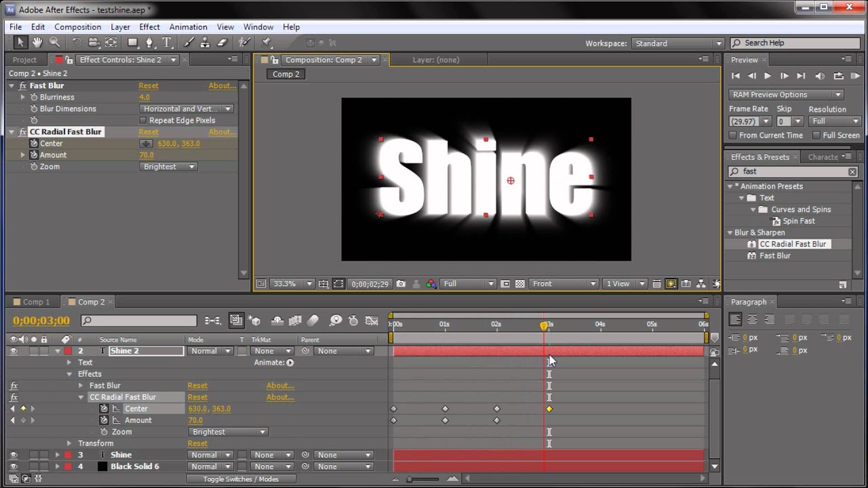The image size is (868, 488).
Task: Enable Frame Blending for timeline
Action: click(295, 321)
